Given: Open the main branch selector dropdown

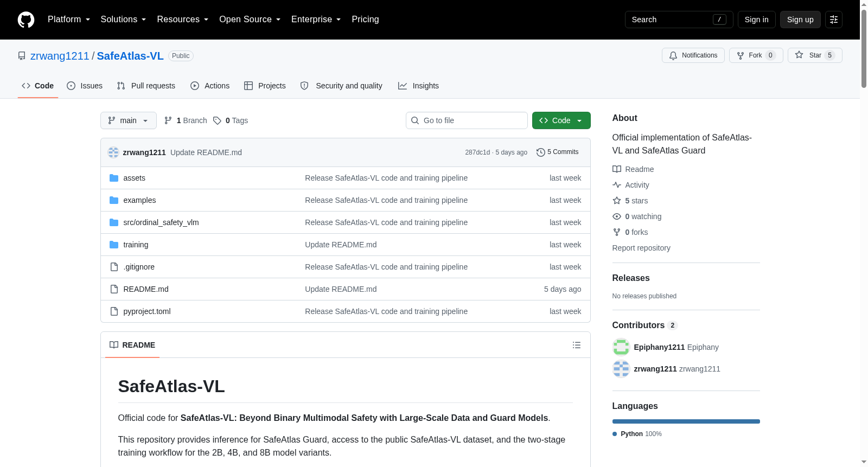Looking at the screenshot, I should [129, 120].
